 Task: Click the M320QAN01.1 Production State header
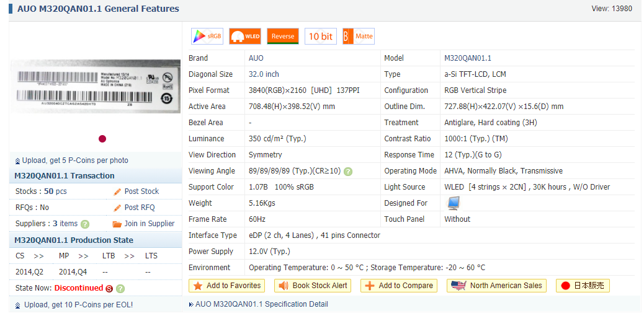coord(74,240)
